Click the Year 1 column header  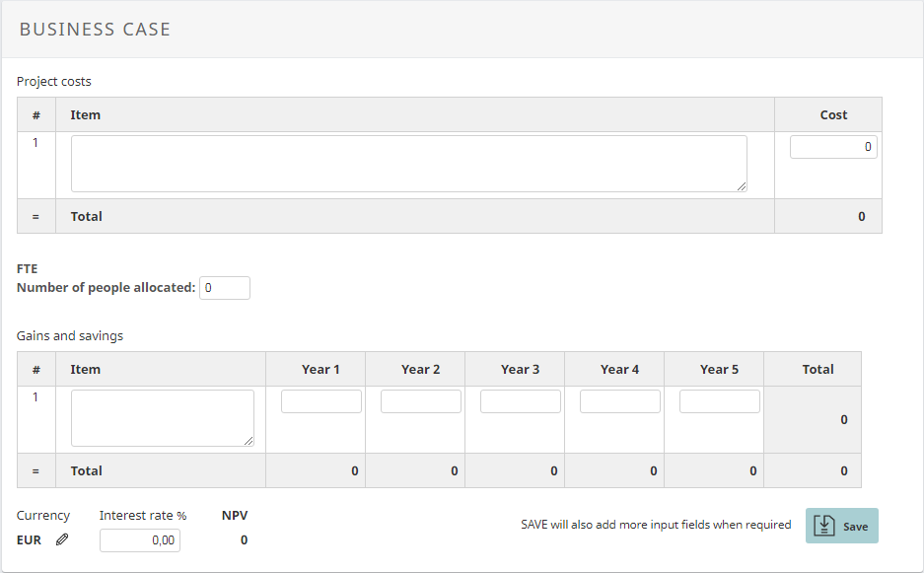(x=320, y=369)
